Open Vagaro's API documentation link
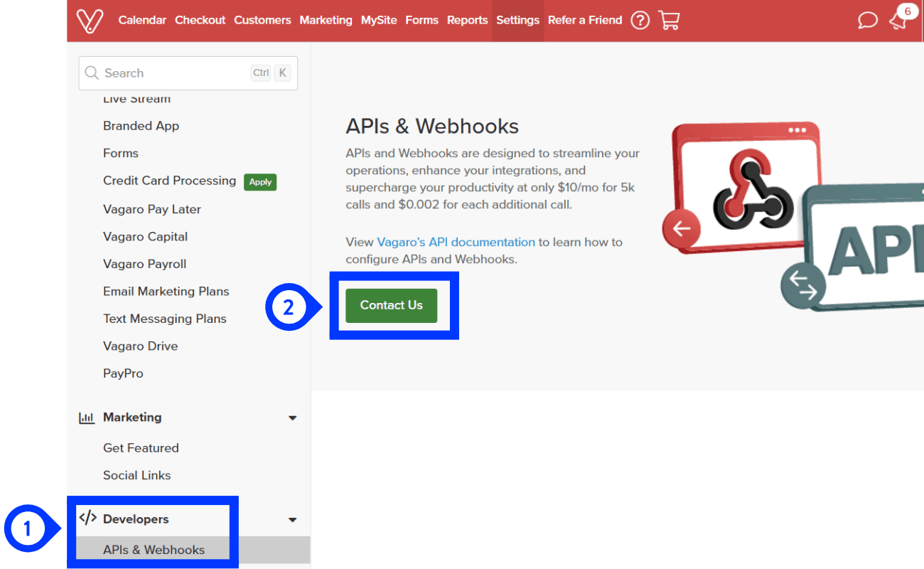 [456, 242]
